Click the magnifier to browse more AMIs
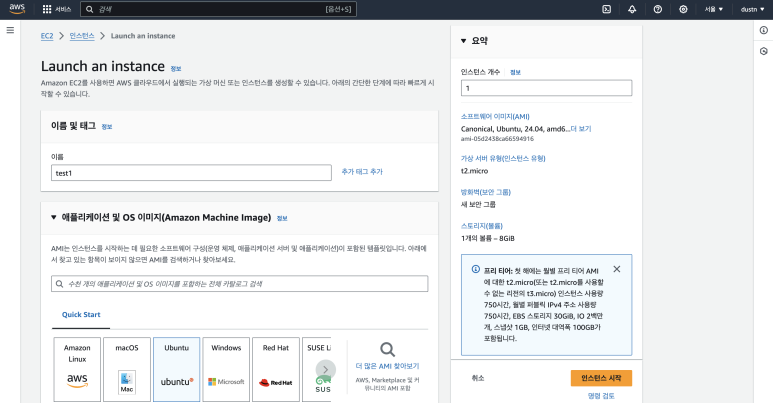 387,349
